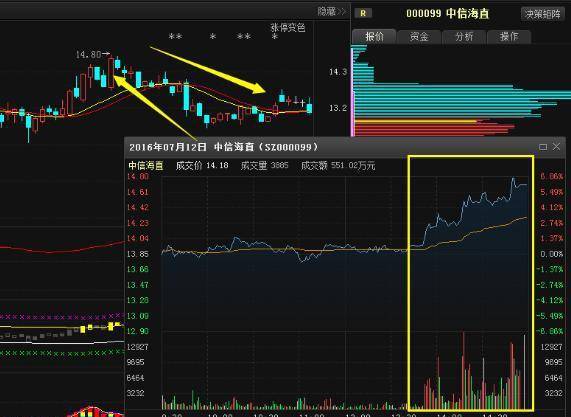Click the red 14.80 price axis label
The height and width of the screenshot is (417, 571).
(x=138, y=177)
